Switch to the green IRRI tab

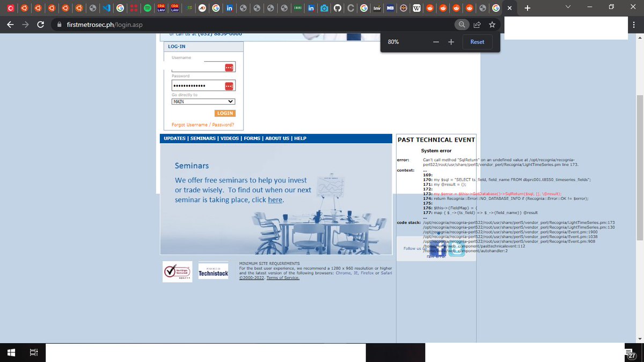point(297,8)
